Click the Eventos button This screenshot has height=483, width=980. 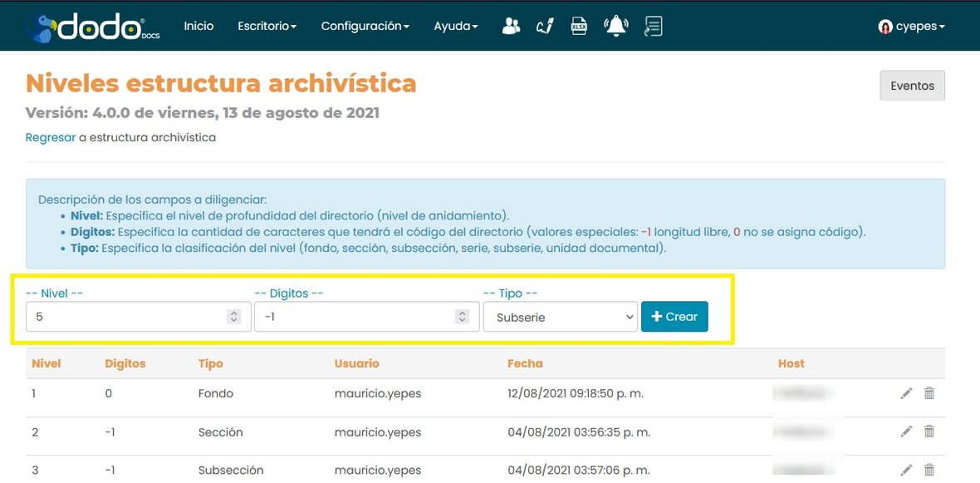(912, 86)
